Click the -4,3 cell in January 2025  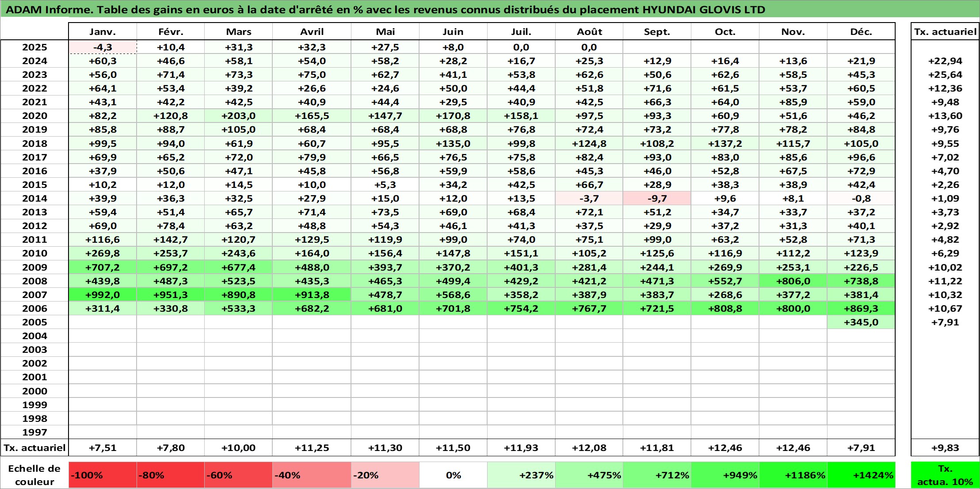(x=103, y=47)
